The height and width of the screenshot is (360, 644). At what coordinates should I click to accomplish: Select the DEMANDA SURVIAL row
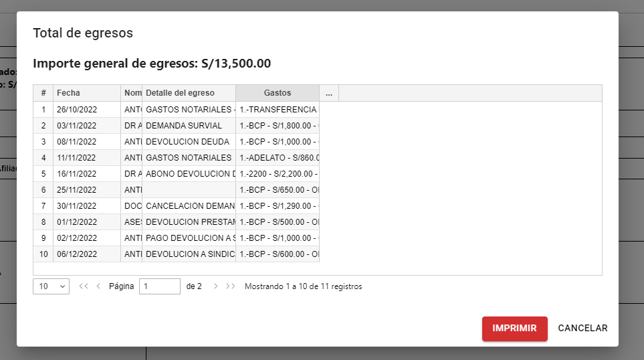point(189,125)
